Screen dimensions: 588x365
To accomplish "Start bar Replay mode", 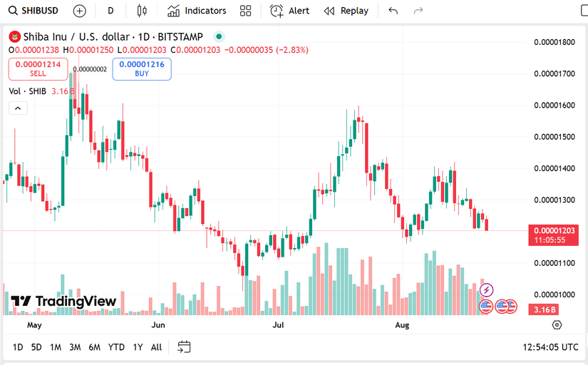I will [x=346, y=11].
